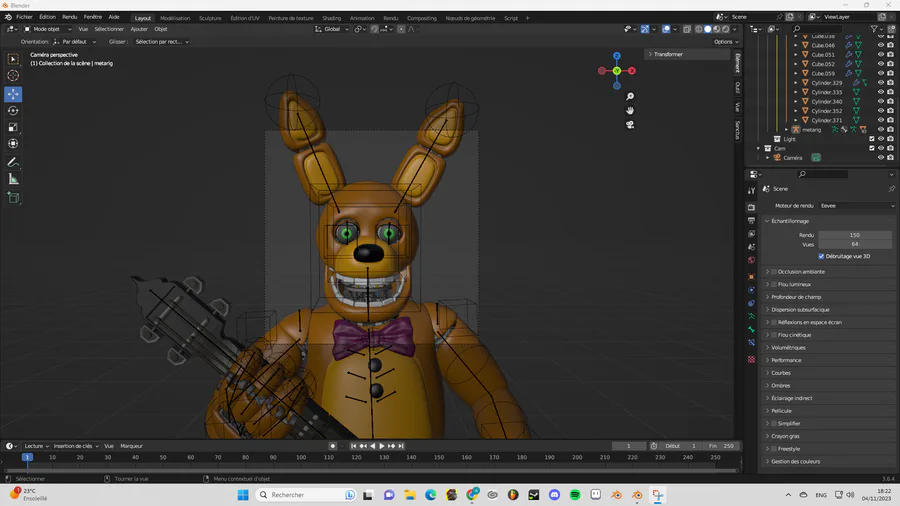Open the Output properties printer icon

click(x=751, y=220)
